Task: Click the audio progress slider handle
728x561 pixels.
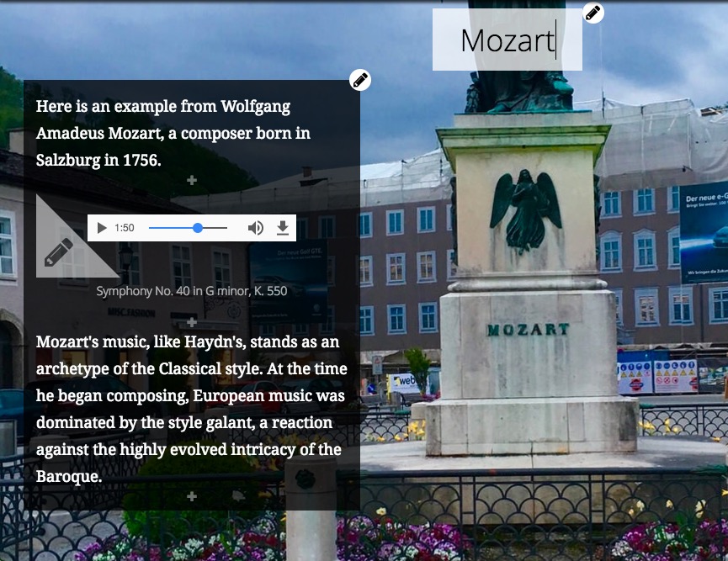Action: (x=198, y=228)
